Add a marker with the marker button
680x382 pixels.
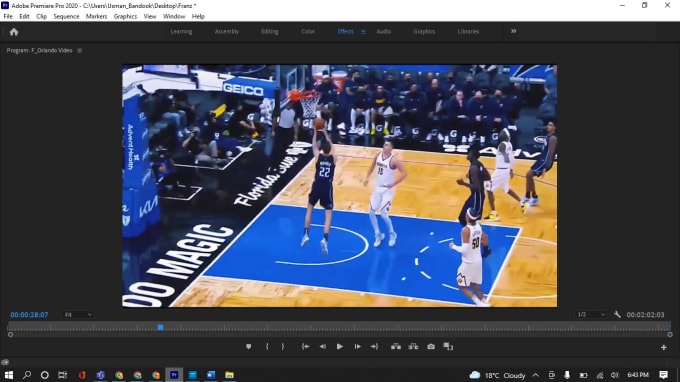pyautogui.click(x=248, y=346)
